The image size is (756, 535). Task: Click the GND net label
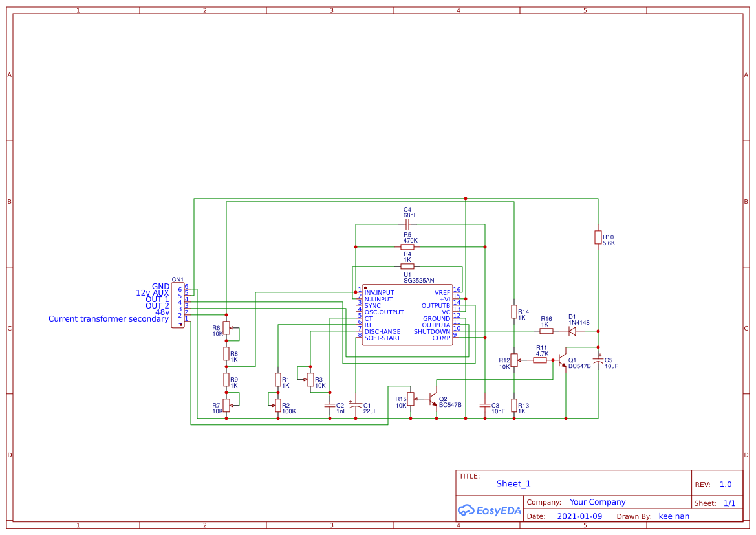coord(160,287)
